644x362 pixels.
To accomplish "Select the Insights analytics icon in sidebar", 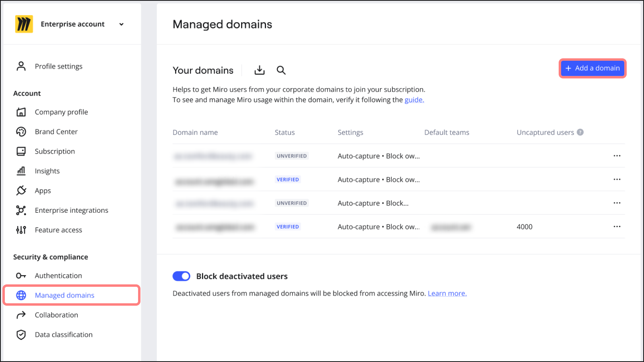I will [21, 171].
